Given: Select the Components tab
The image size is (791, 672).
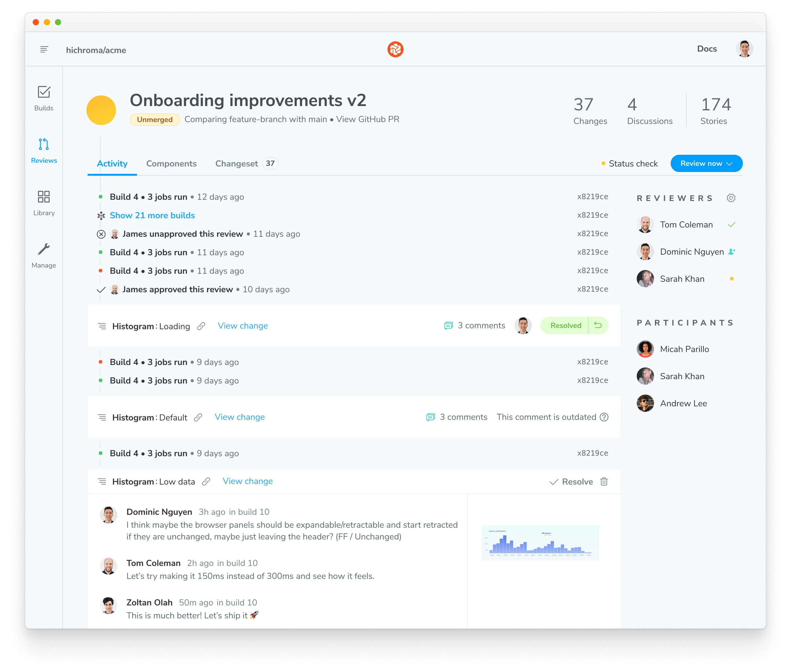Looking at the screenshot, I should pyautogui.click(x=172, y=163).
